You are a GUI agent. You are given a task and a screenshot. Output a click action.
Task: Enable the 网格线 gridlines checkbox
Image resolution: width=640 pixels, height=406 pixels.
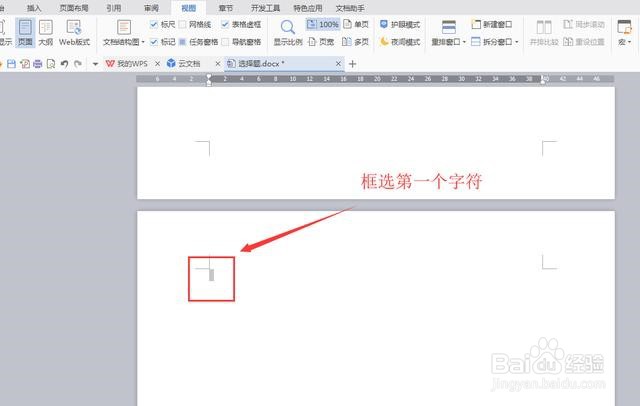pyautogui.click(x=182, y=24)
